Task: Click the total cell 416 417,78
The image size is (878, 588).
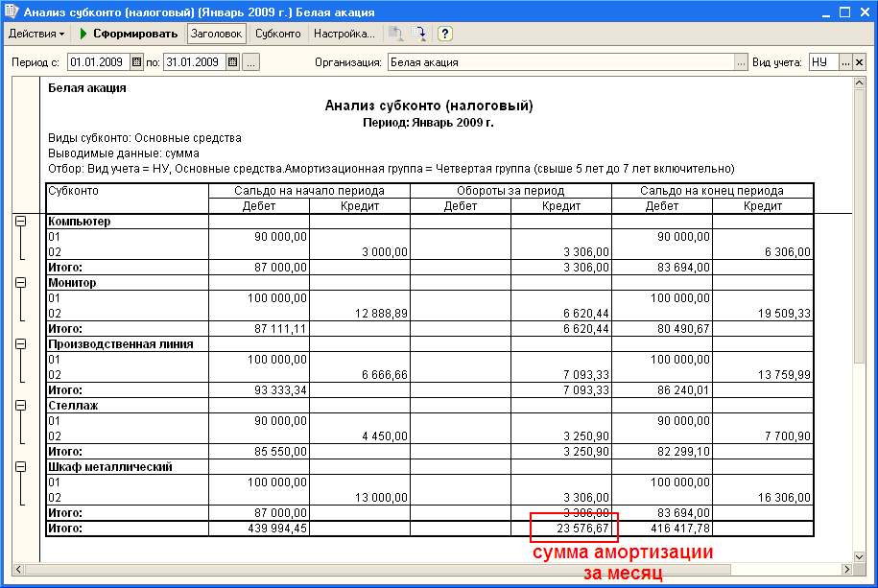Action: point(662,529)
